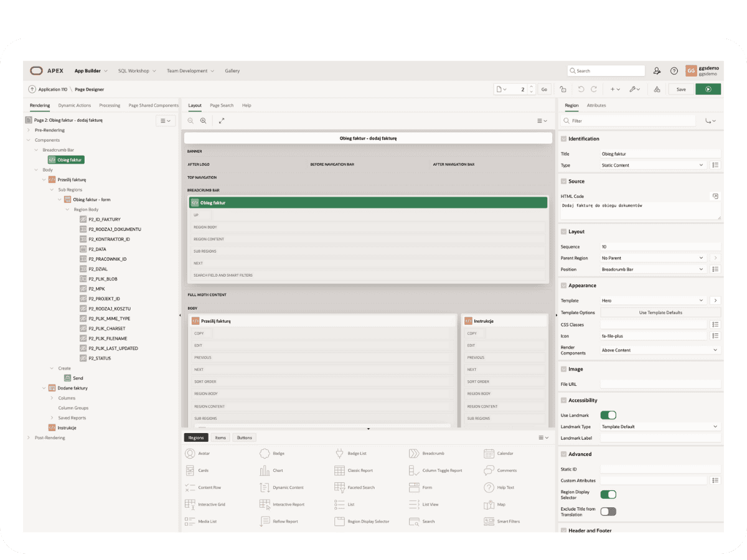This screenshot has height=560, width=747.
Task: Collapse the Identification section
Action: (564, 139)
